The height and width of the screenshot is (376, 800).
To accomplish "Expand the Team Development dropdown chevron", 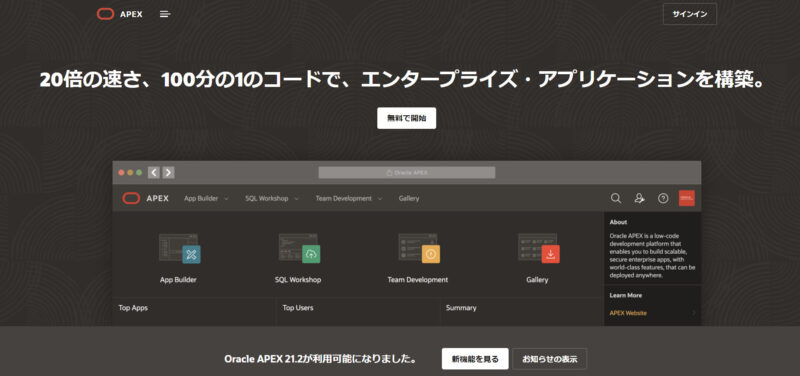I will point(380,198).
